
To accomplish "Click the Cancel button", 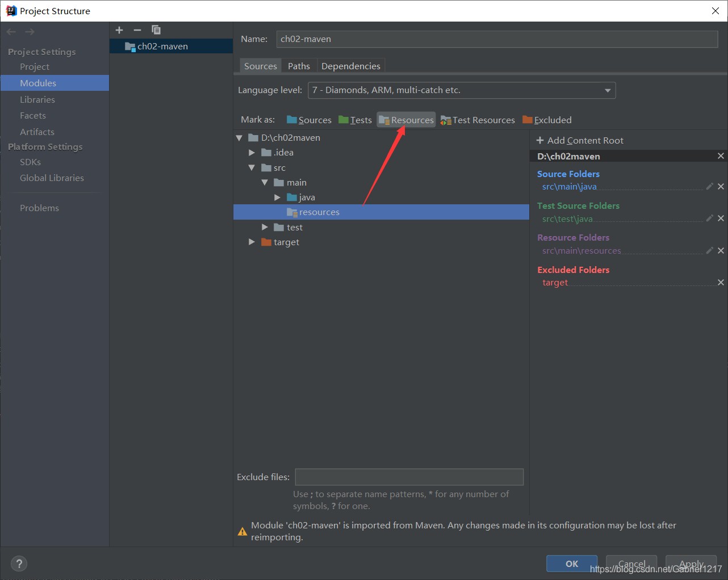I will coord(631,564).
